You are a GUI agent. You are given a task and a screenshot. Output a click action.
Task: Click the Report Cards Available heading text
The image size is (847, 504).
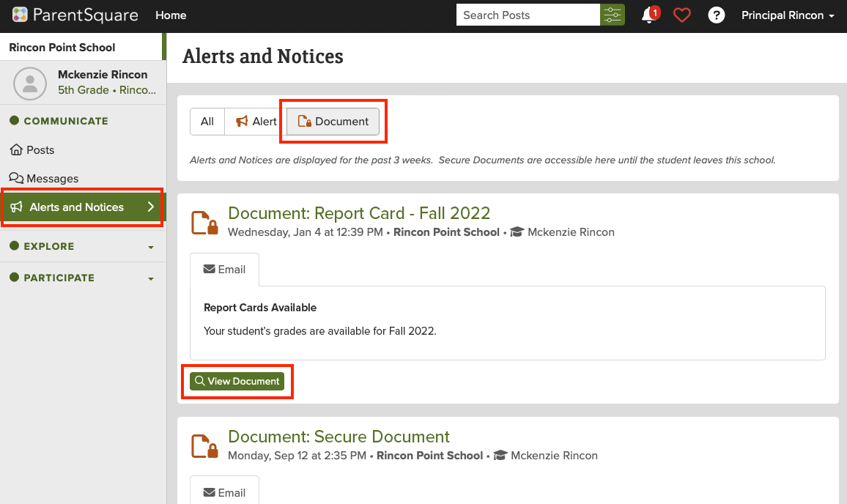260,308
